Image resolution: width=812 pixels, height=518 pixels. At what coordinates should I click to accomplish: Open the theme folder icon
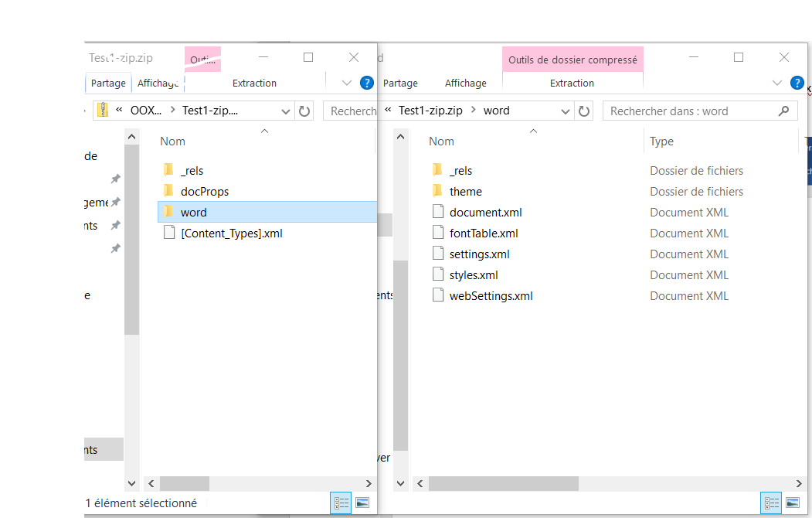(x=437, y=191)
